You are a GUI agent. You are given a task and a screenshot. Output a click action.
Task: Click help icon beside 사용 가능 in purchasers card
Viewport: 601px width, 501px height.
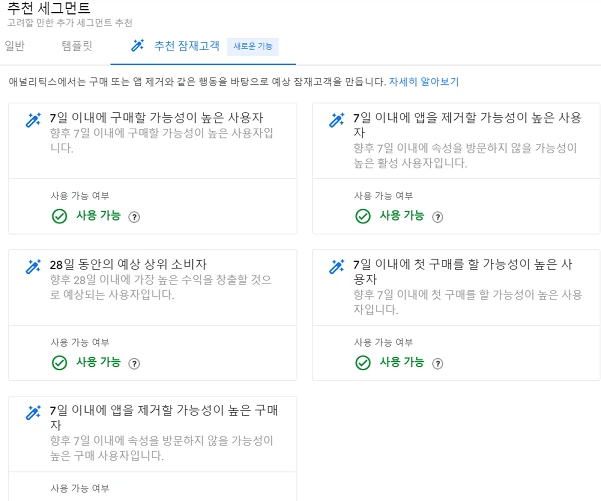134,216
